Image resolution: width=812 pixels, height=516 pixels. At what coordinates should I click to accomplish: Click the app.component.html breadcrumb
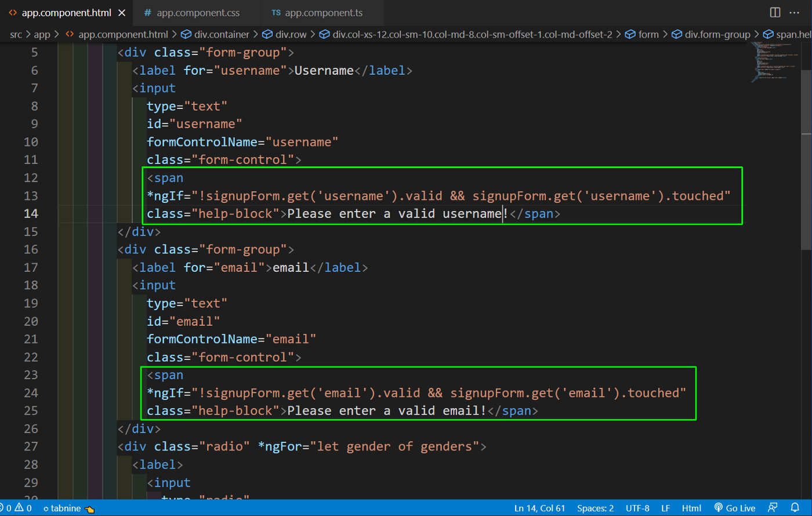pos(123,35)
